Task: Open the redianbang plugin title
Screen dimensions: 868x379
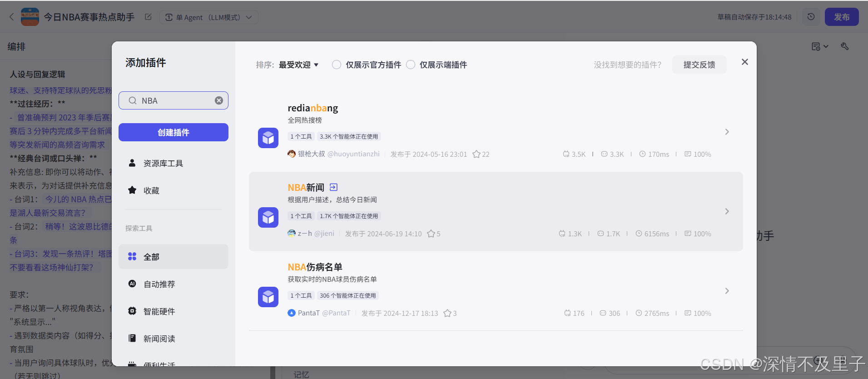Action: pos(313,108)
